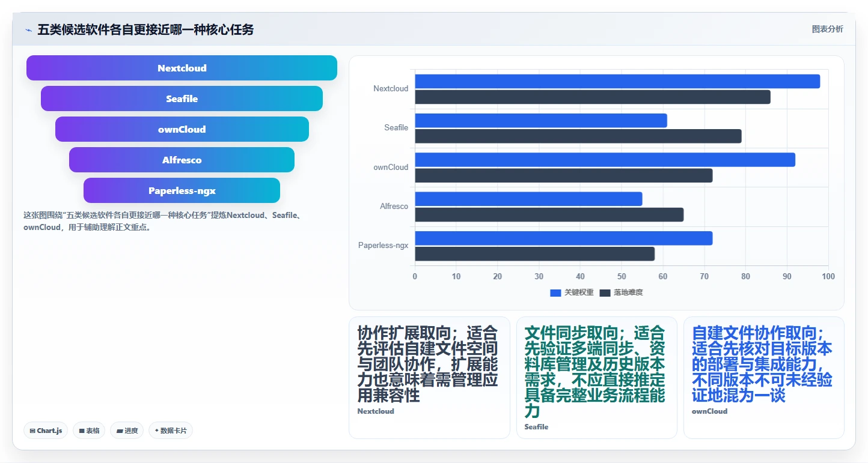Click ownCloud's dark 落地难度 bar

pyautogui.click(x=564, y=175)
